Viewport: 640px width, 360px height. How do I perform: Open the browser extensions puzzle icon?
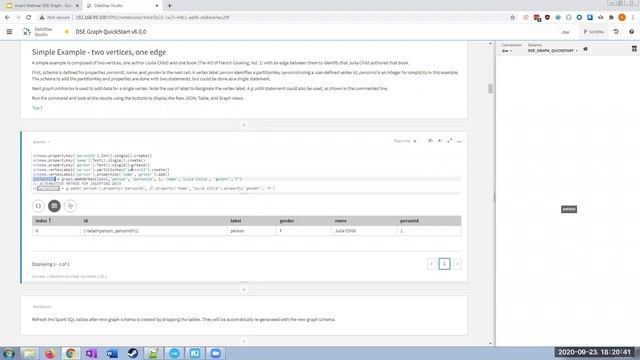click(611, 18)
